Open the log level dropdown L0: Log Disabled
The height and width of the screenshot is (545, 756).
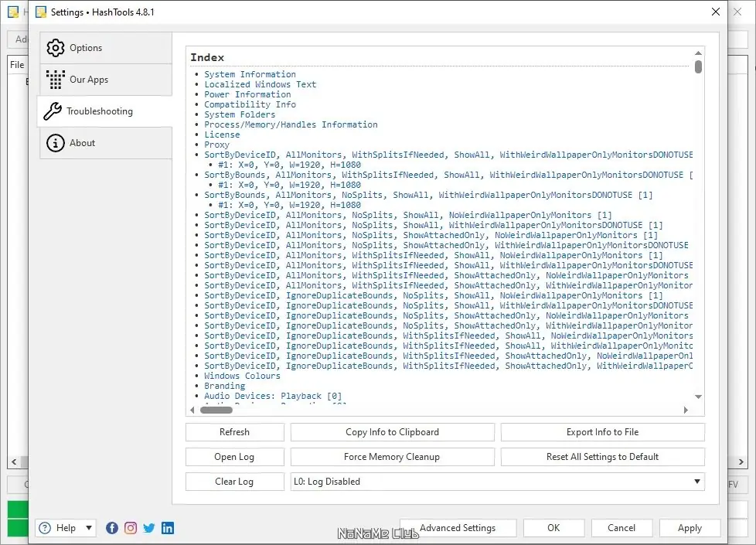tap(498, 482)
